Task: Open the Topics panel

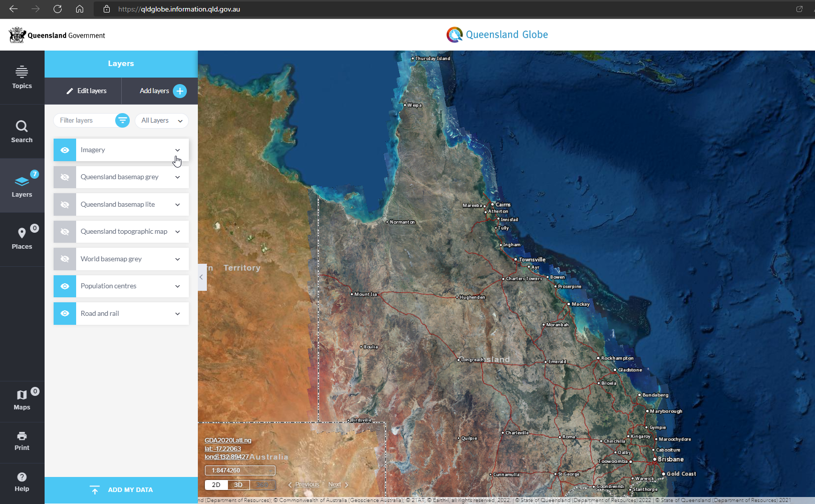Action: tap(22, 76)
